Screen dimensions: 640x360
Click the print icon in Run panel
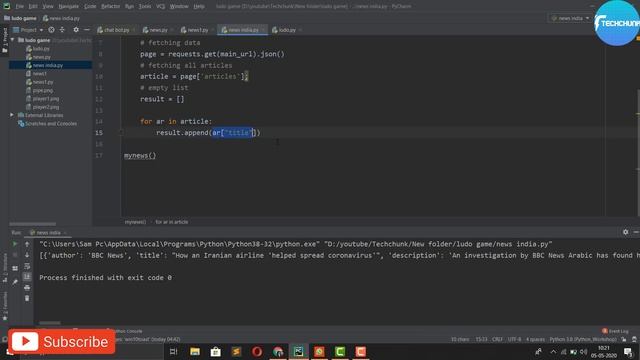click(27, 288)
